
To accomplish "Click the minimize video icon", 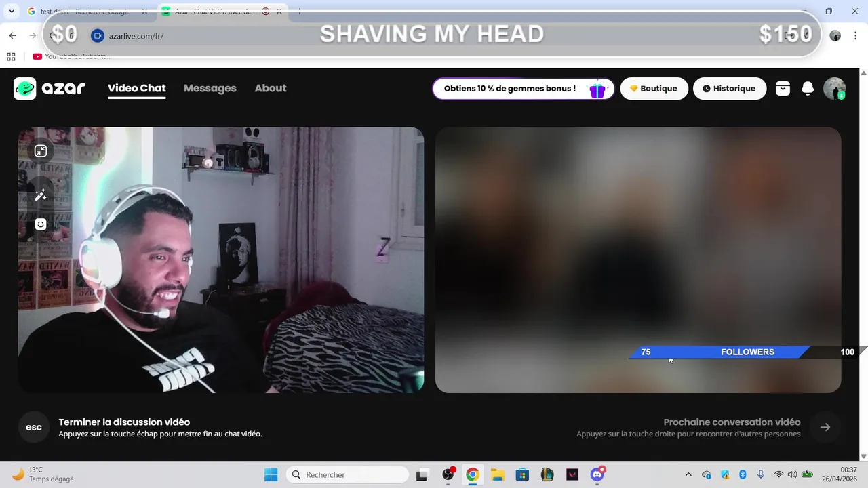I will pyautogui.click(x=41, y=151).
